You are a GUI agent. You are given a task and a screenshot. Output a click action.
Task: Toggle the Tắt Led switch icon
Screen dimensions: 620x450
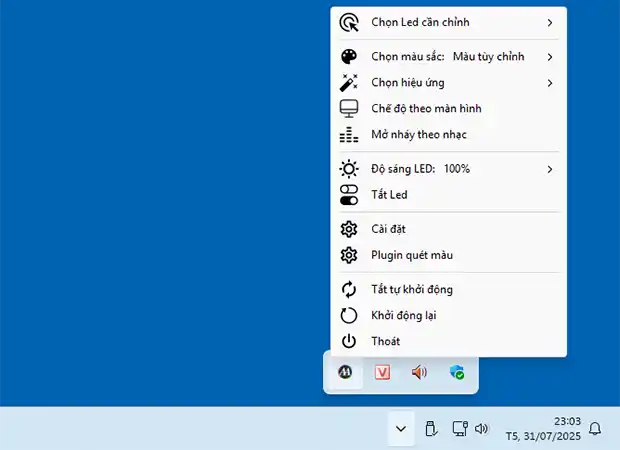click(x=349, y=195)
